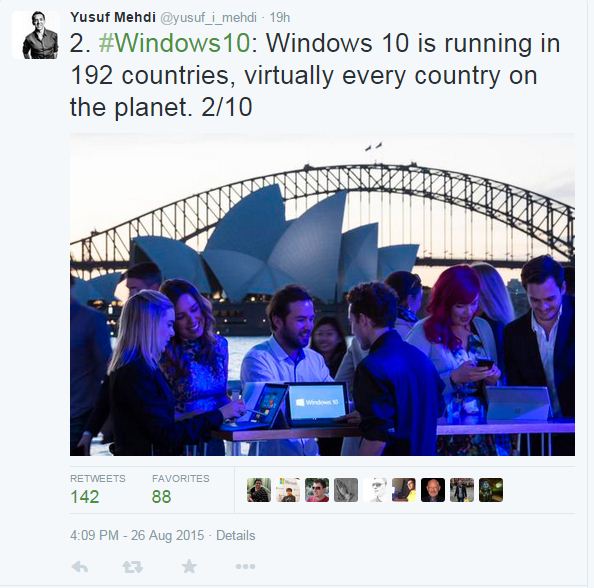Screen dimensions: 594x588
Task: Open the gray hands avatar
Action: click(346, 490)
